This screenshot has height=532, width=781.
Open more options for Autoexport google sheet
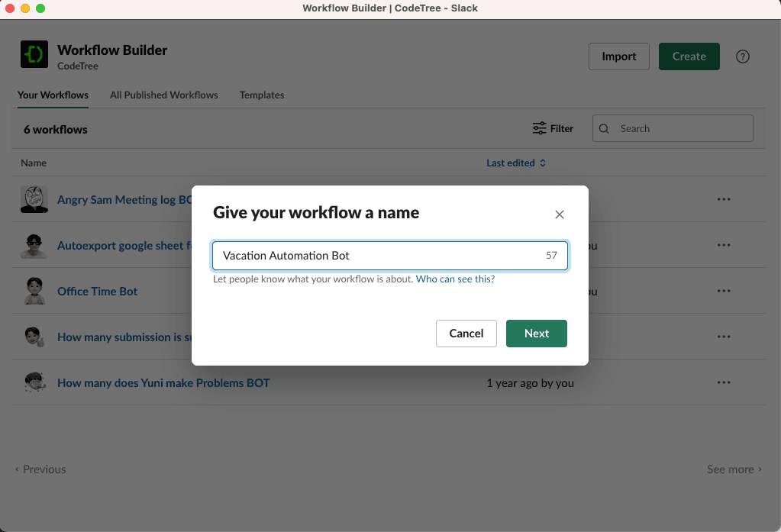(724, 245)
